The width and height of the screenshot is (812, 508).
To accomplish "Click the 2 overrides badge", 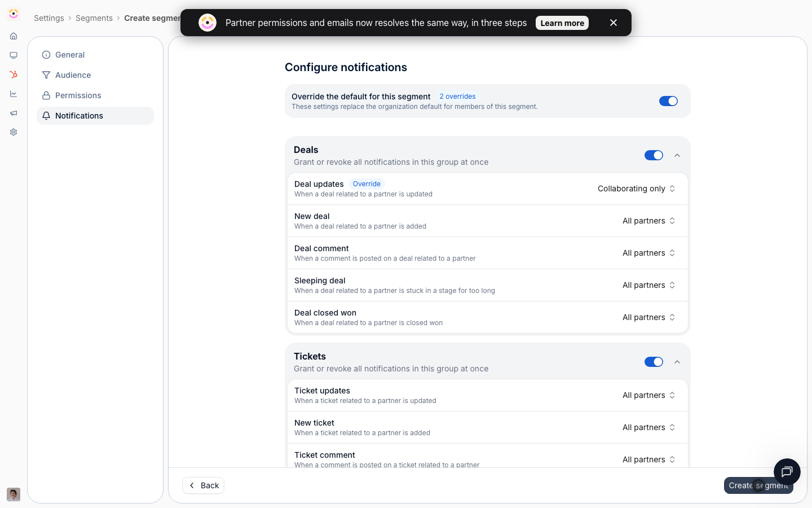I will pyautogui.click(x=457, y=97).
